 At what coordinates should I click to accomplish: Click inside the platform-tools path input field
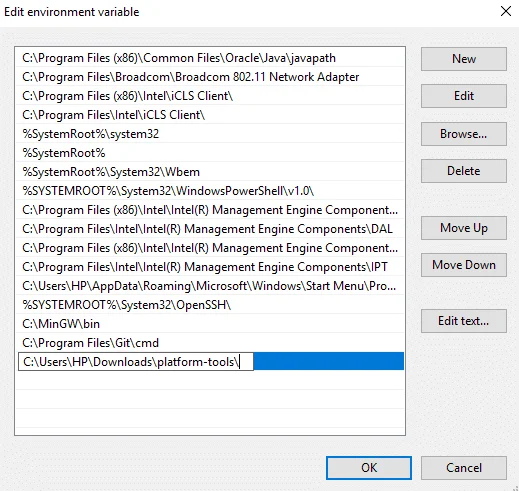136,362
